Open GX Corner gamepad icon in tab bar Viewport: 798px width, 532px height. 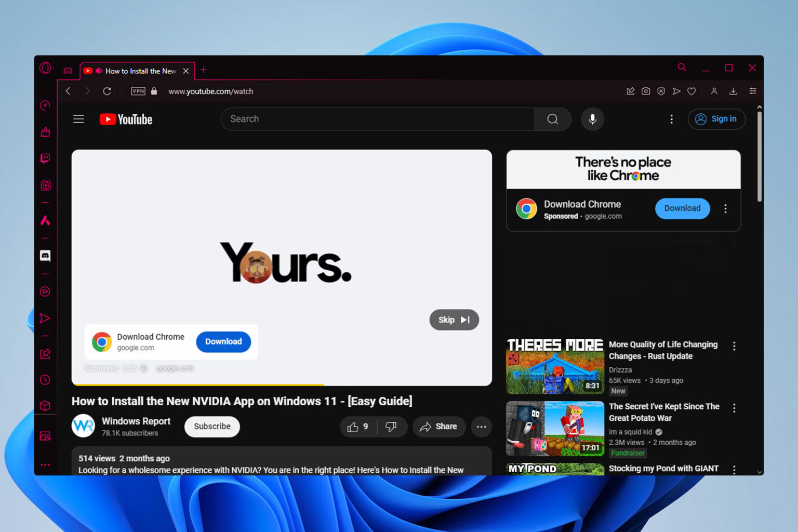68,71
